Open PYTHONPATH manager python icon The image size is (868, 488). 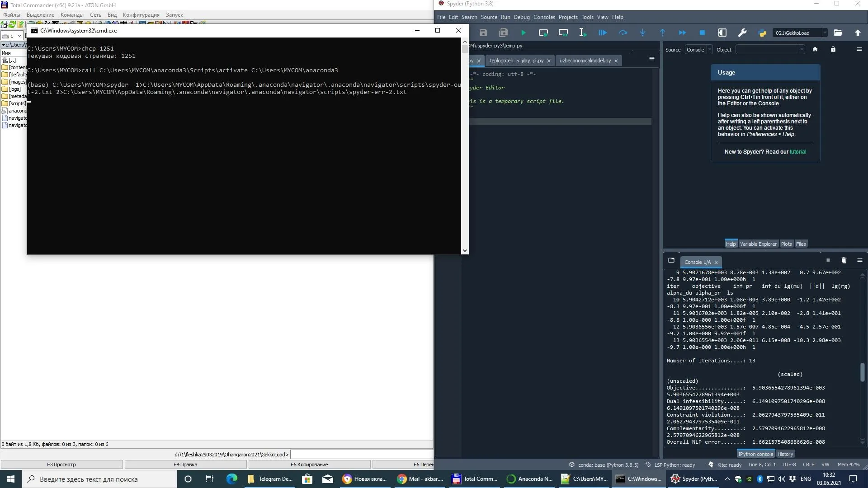click(x=762, y=33)
